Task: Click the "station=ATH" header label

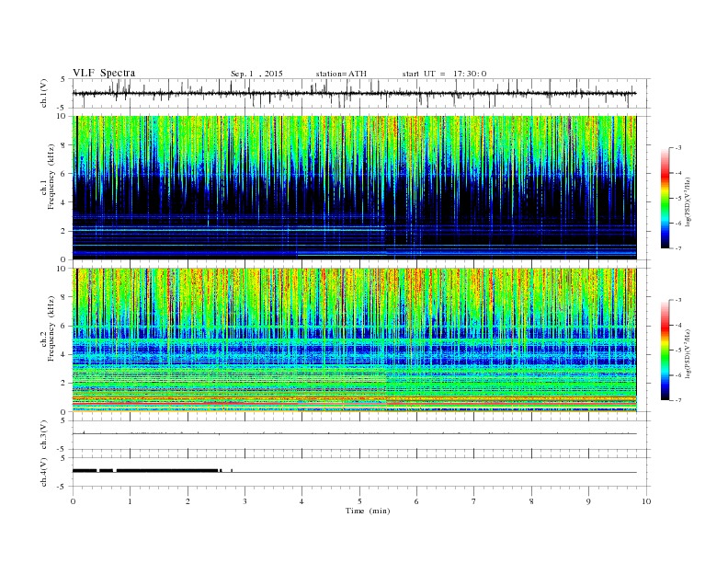Action: (x=341, y=74)
